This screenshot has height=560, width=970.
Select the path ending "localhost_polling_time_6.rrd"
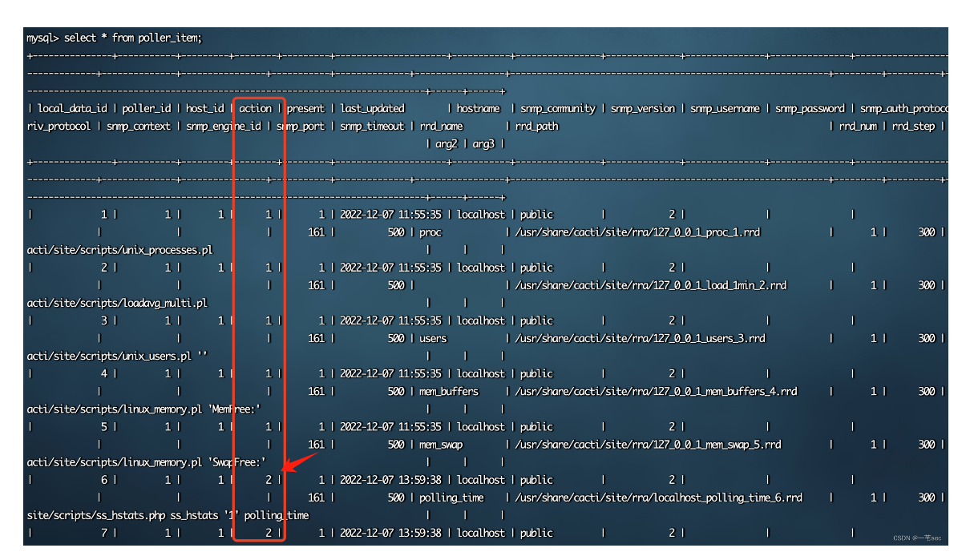[659, 498]
